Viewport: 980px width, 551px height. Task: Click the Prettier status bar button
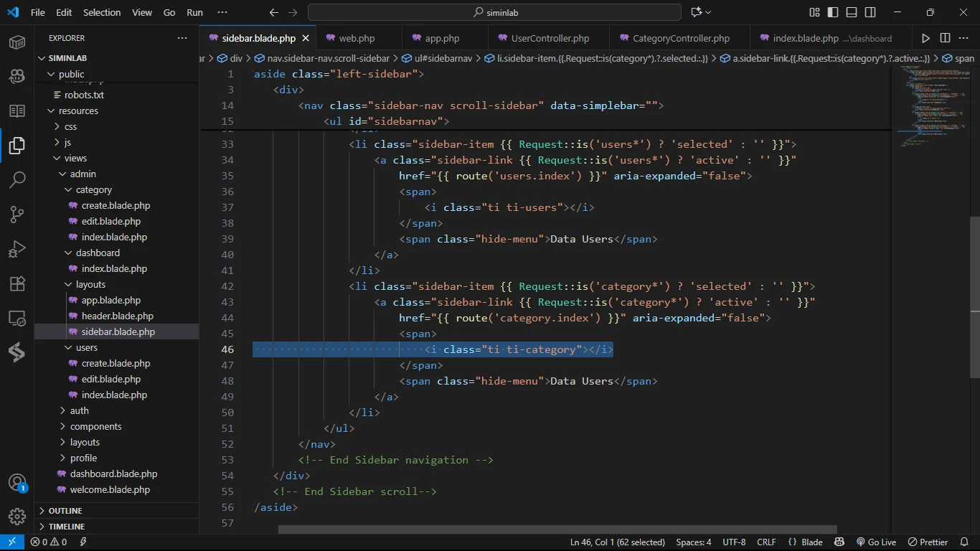(x=928, y=542)
